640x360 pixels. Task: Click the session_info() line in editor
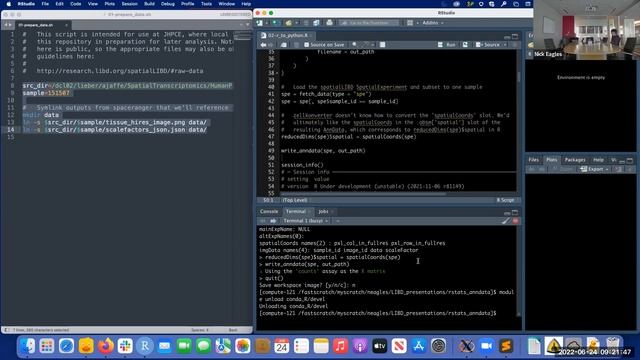coord(302,165)
